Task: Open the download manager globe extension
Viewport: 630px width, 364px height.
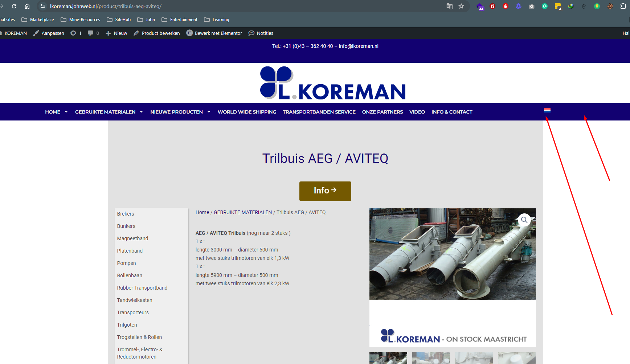Action: click(571, 6)
